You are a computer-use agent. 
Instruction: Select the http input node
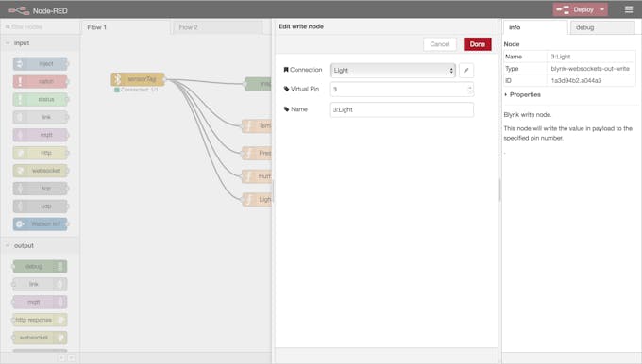click(40, 153)
